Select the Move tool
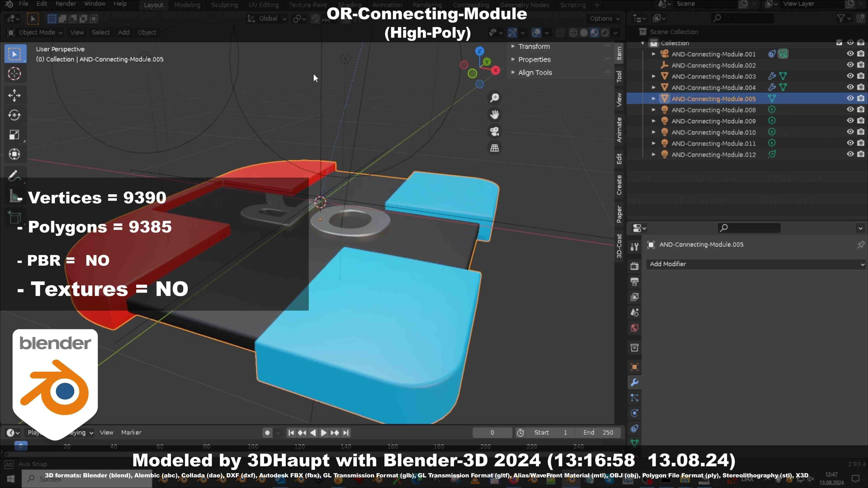The image size is (868, 488). pyautogui.click(x=14, y=95)
